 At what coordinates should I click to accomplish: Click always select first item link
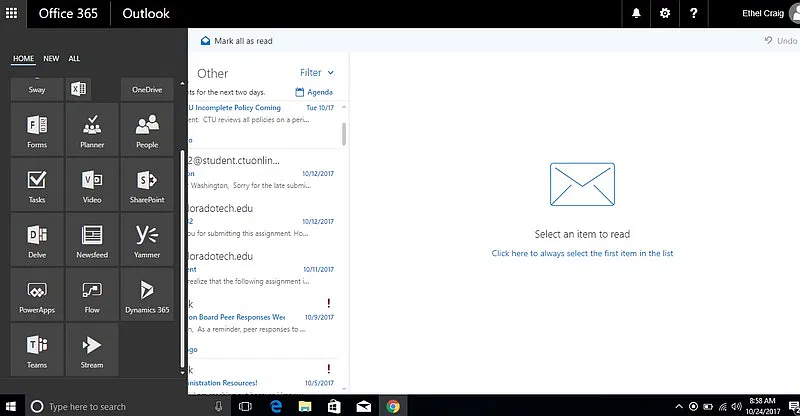tap(582, 253)
